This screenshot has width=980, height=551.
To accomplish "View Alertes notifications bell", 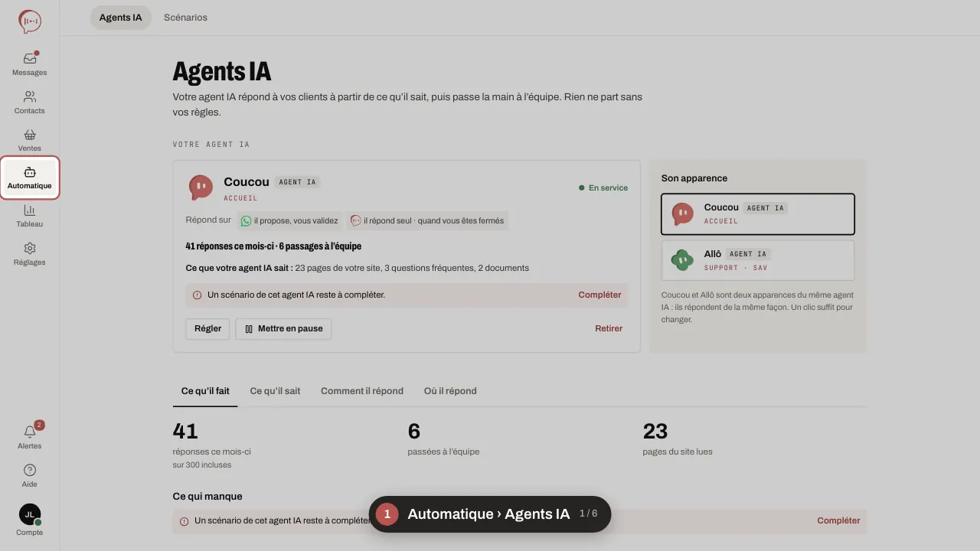I will (30, 437).
